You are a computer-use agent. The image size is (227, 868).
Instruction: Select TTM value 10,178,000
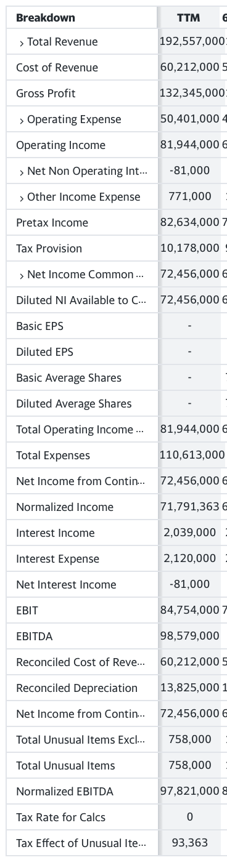click(x=189, y=249)
